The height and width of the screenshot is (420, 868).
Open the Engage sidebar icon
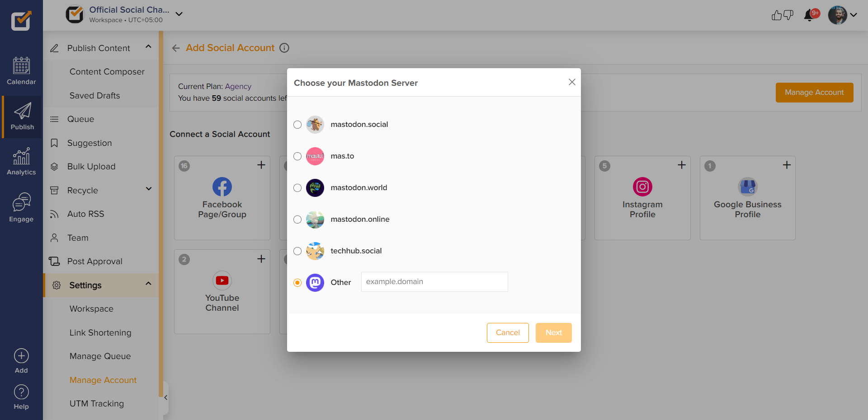pos(21,208)
